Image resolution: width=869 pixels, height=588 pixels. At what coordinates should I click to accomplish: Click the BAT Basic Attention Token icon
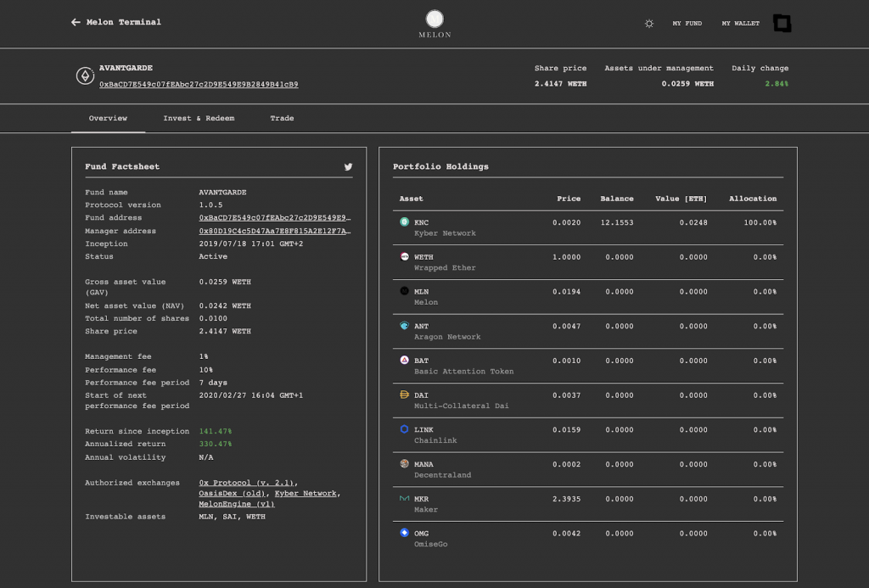[x=405, y=361]
